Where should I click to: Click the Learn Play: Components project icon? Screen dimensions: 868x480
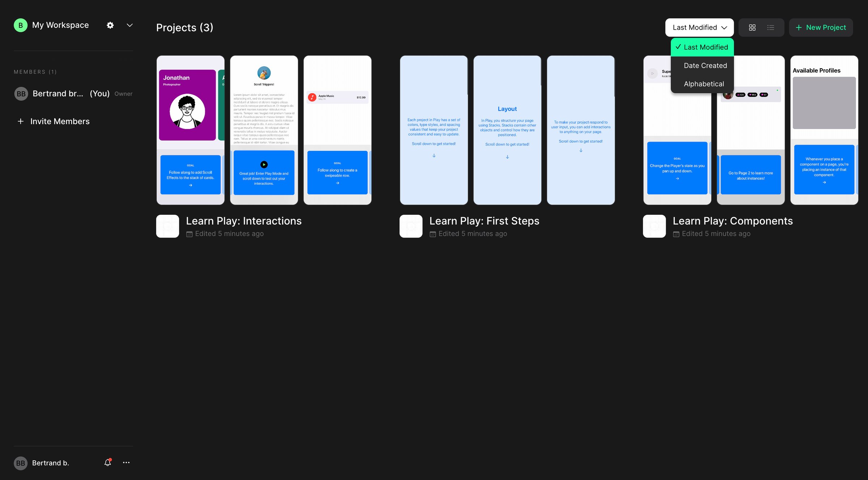[x=654, y=226]
